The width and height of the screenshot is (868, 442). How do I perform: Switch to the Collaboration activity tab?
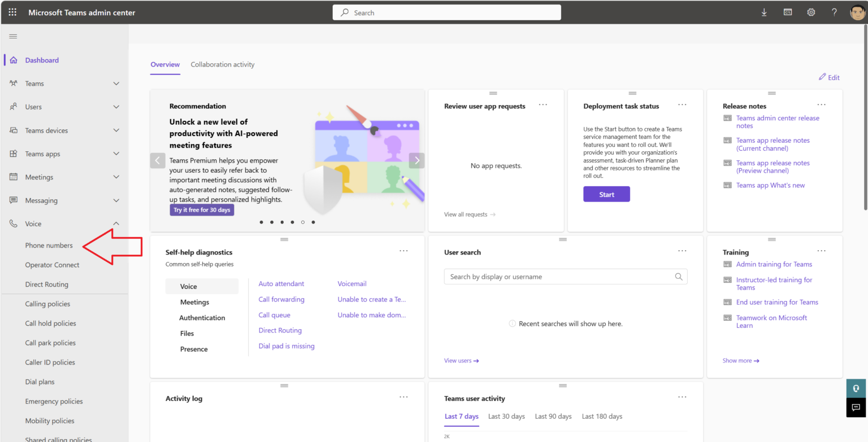tap(223, 64)
